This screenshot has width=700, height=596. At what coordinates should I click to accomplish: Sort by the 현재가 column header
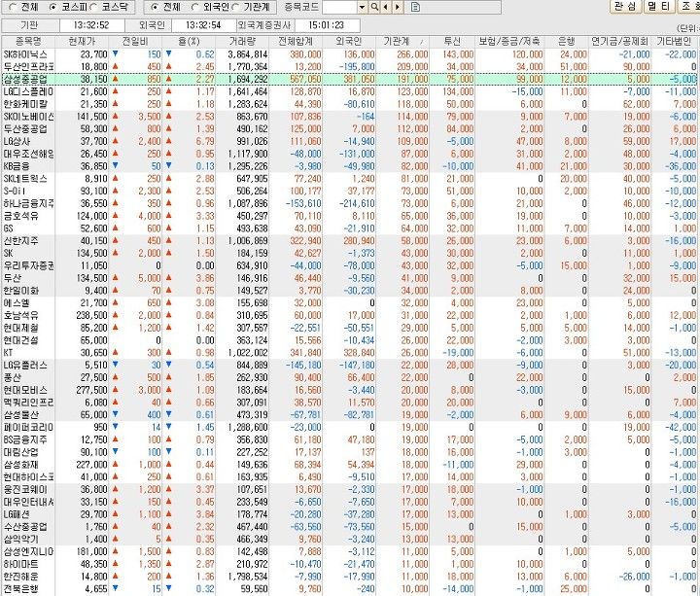click(82, 42)
